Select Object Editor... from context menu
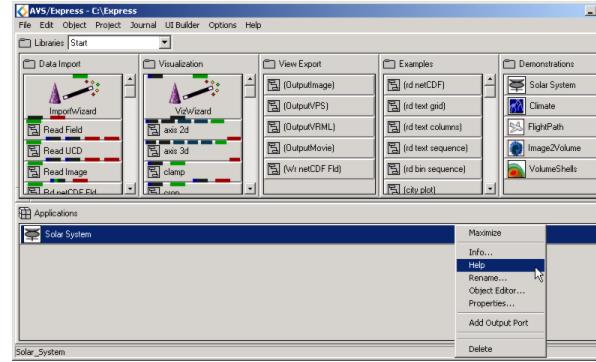 tap(497, 291)
